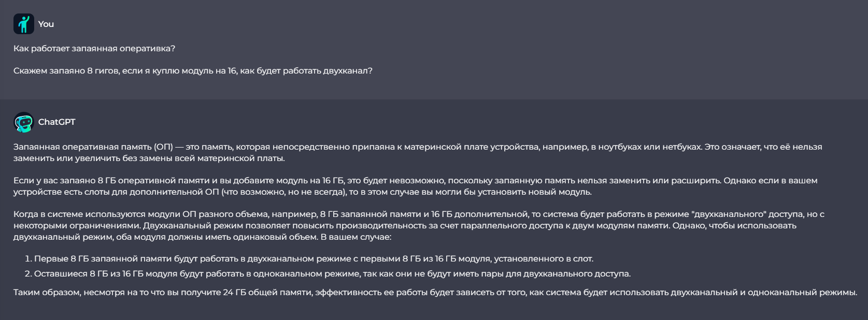Click the user's waving figure avatar
Image resolution: width=868 pixels, height=320 pixels.
(x=24, y=24)
